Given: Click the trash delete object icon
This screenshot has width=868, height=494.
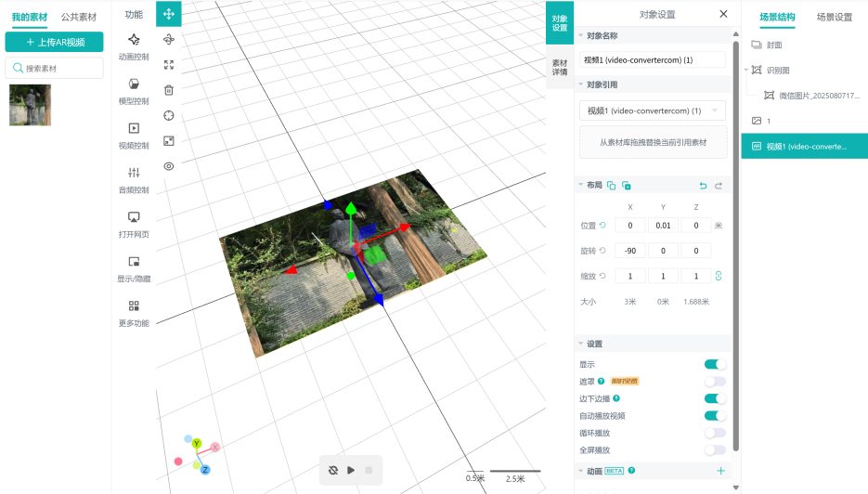Looking at the screenshot, I should (168, 90).
